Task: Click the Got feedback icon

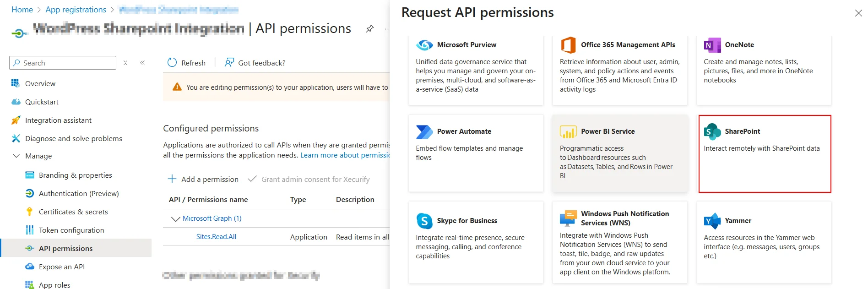Action: pos(229,63)
